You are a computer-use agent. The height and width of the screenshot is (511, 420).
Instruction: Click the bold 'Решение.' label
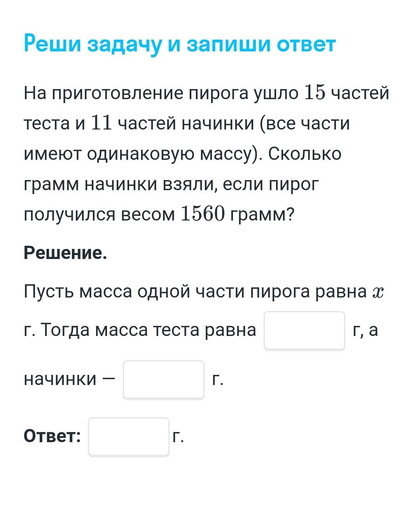65,253
